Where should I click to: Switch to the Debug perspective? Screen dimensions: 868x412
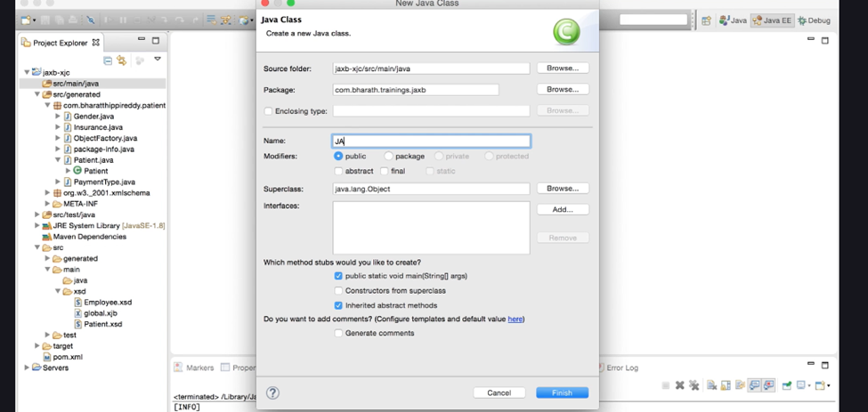(x=815, y=20)
